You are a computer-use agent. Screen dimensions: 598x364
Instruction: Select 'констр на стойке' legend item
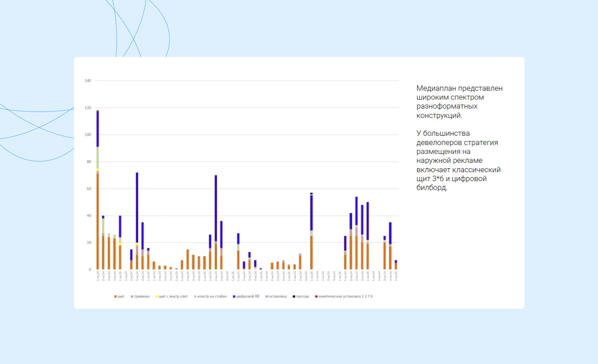pyautogui.click(x=210, y=297)
